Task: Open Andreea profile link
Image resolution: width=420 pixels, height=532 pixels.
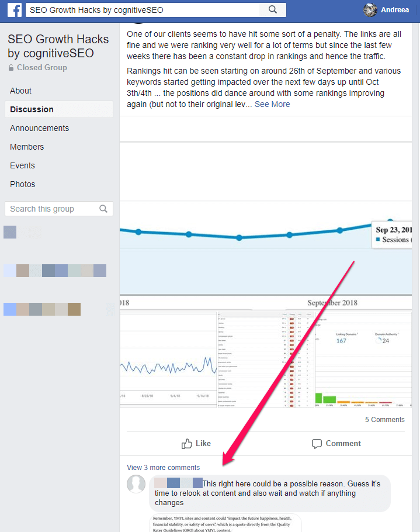Action: tap(394, 10)
